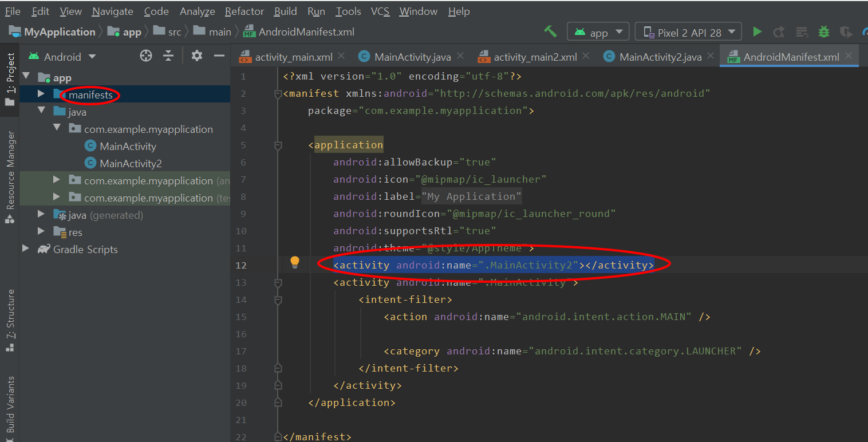Image resolution: width=868 pixels, height=442 pixels.
Task: Click the android.intent.action.MAIN line
Action: pyautogui.click(x=547, y=317)
